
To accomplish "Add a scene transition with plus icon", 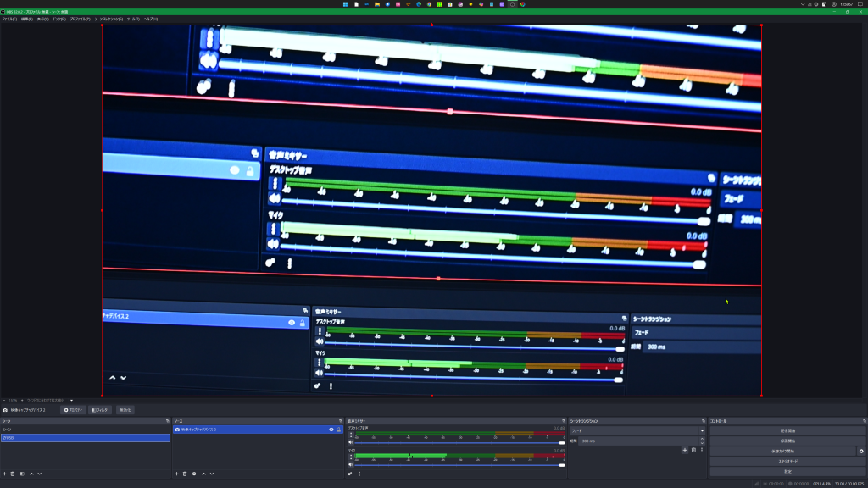I will [684, 450].
